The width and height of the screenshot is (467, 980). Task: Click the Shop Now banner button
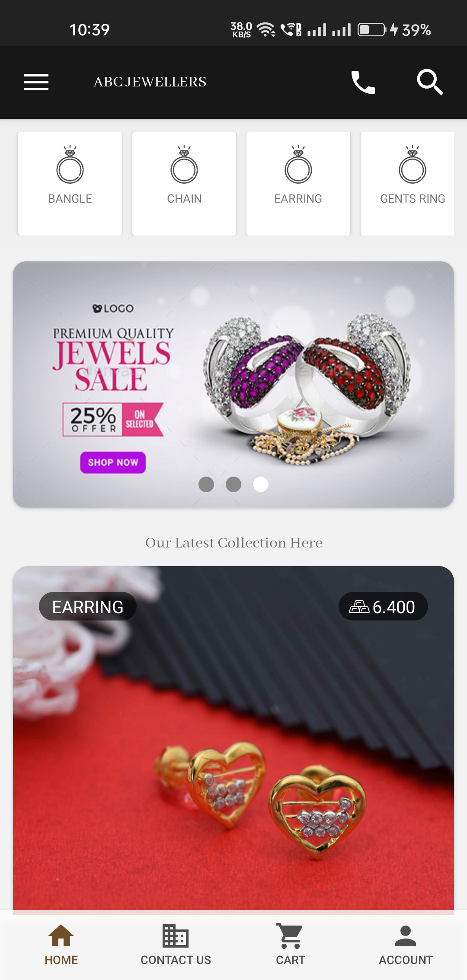pos(113,462)
